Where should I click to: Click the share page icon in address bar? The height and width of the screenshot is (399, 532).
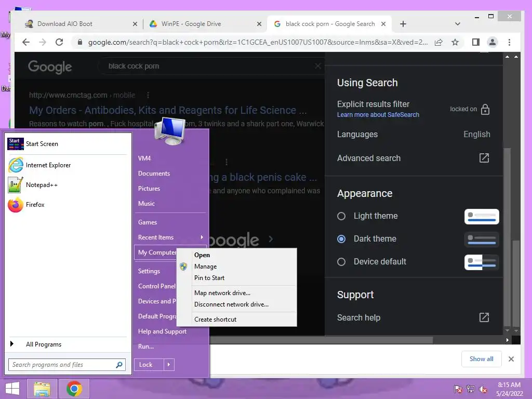(438, 42)
